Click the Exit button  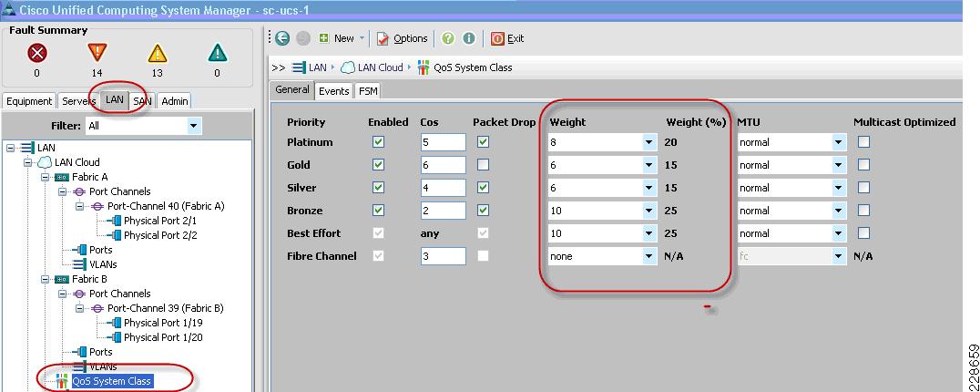507,39
